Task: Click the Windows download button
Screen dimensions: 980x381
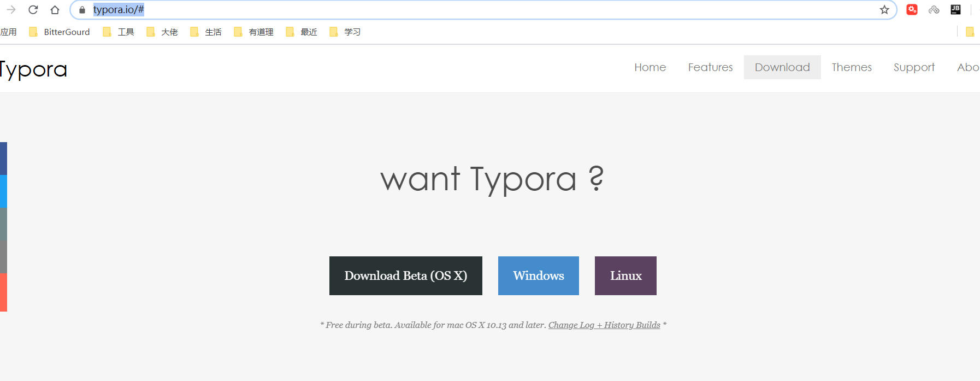Action: [x=539, y=276]
